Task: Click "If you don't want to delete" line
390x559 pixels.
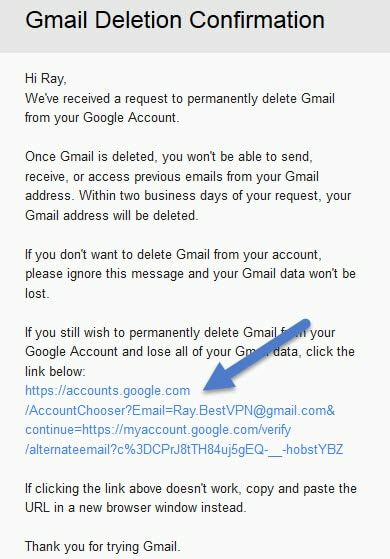Action: click(x=173, y=255)
